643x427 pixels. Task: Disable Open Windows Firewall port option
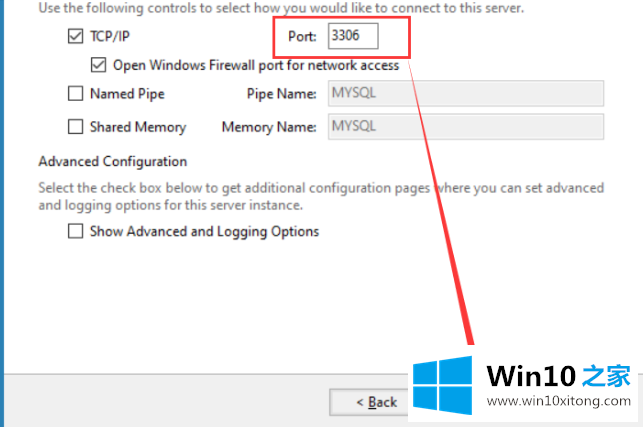(98, 66)
